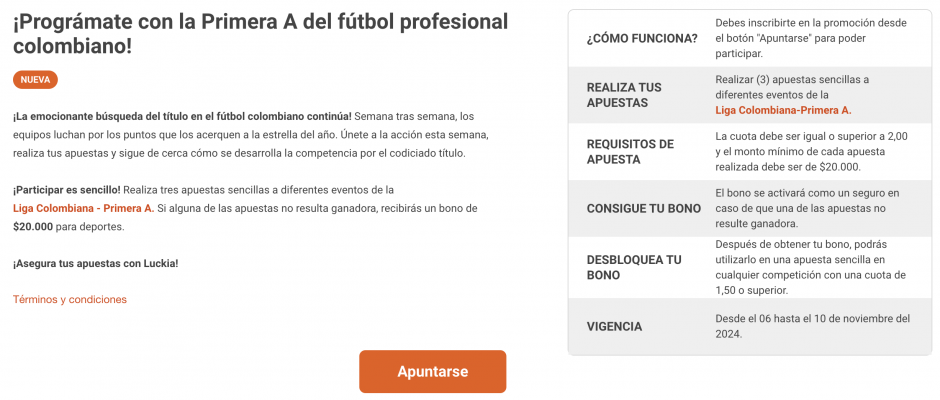Click the validity dates text in VIGENCIA row
The image size is (940, 400).
click(813, 327)
